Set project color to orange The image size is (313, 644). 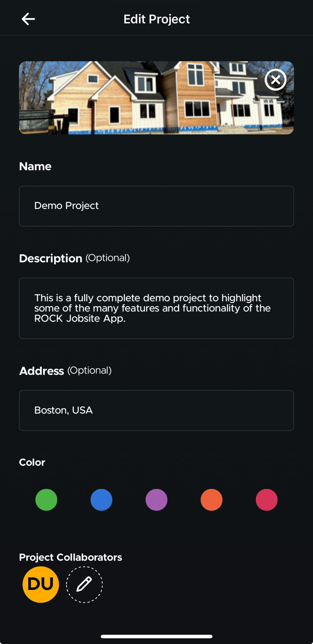pyautogui.click(x=212, y=500)
